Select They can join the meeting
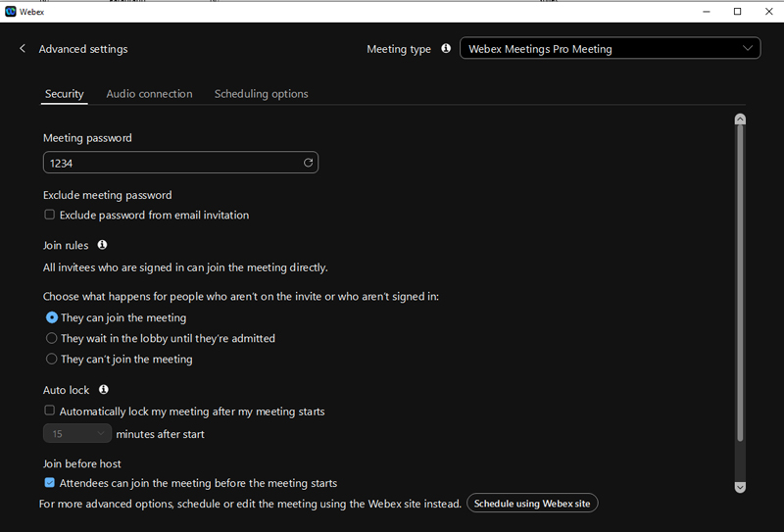The height and width of the screenshot is (532, 784). point(52,317)
